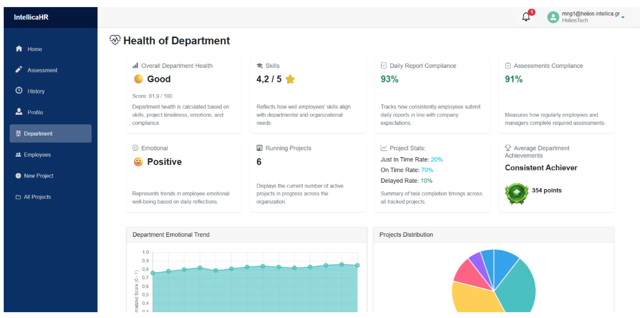Click the 93% daily report compliance value

pyautogui.click(x=389, y=79)
